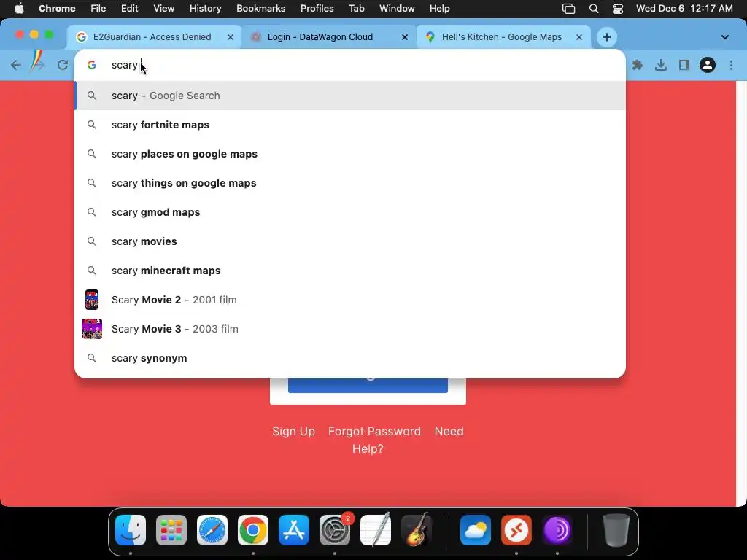Open the Chrome app menu

[x=57, y=9]
